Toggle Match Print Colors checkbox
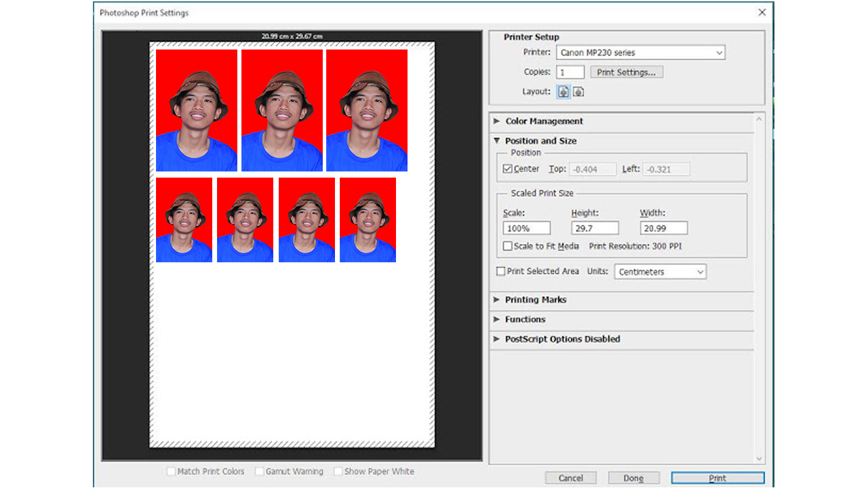 point(171,471)
